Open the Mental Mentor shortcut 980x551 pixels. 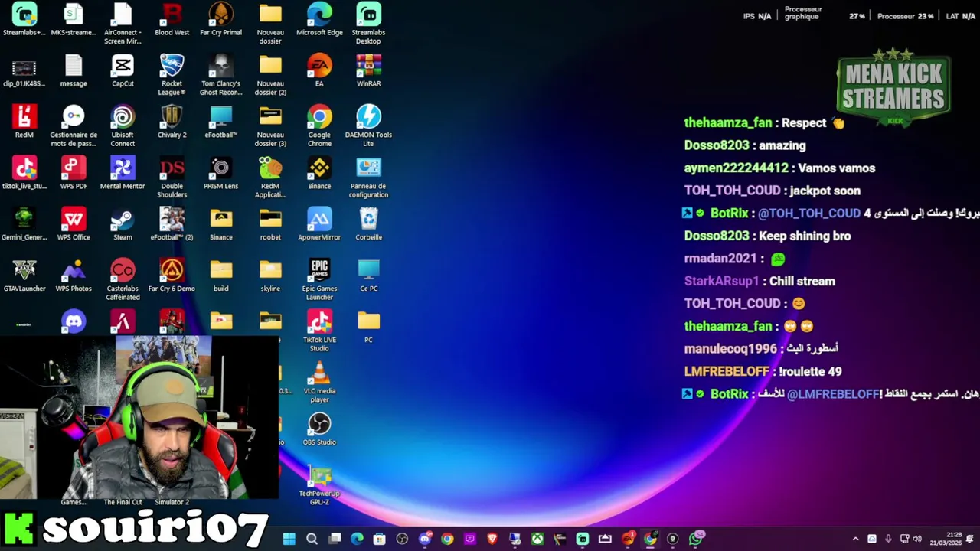[x=122, y=174]
